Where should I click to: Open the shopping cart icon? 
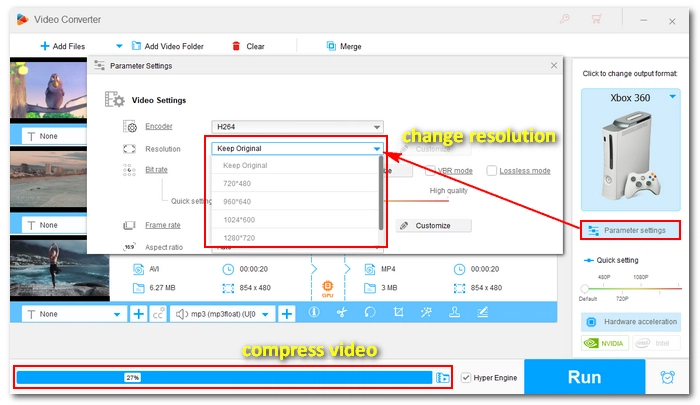point(596,19)
